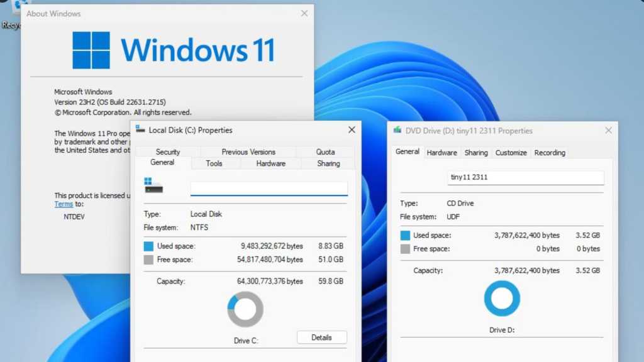Click the blue Used space swatch for C:
The width and height of the screenshot is (644, 362).
(148, 246)
